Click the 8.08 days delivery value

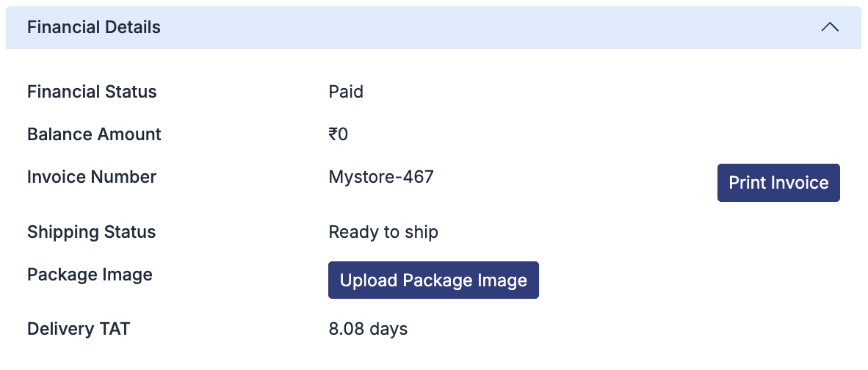tap(368, 328)
